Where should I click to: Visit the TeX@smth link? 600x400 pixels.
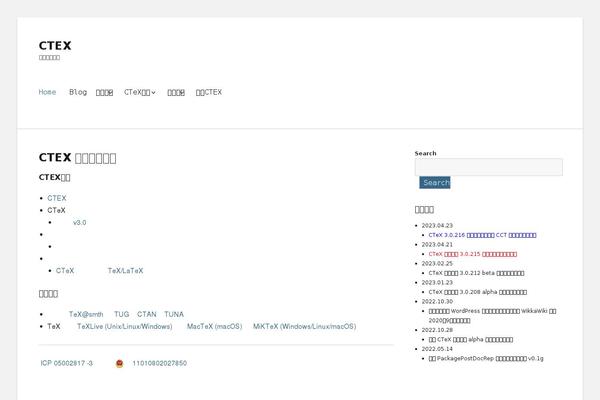click(86, 314)
